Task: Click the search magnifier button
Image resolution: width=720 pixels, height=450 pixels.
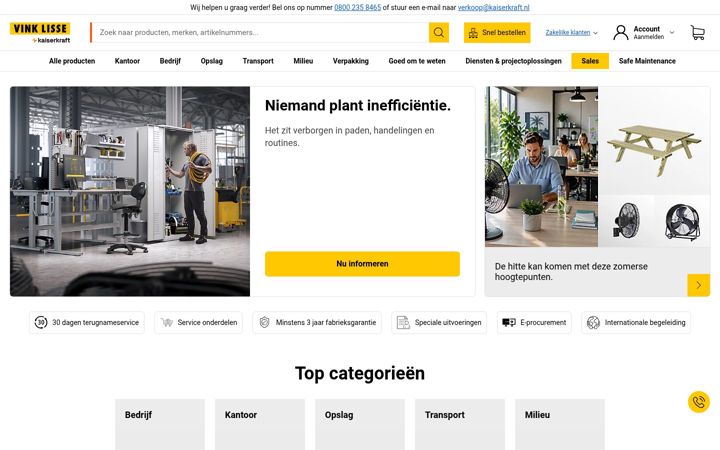Action: coord(439,33)
